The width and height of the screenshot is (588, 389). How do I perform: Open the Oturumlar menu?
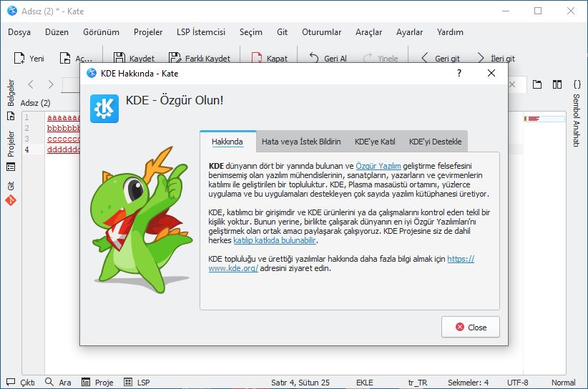pos(321,32)
